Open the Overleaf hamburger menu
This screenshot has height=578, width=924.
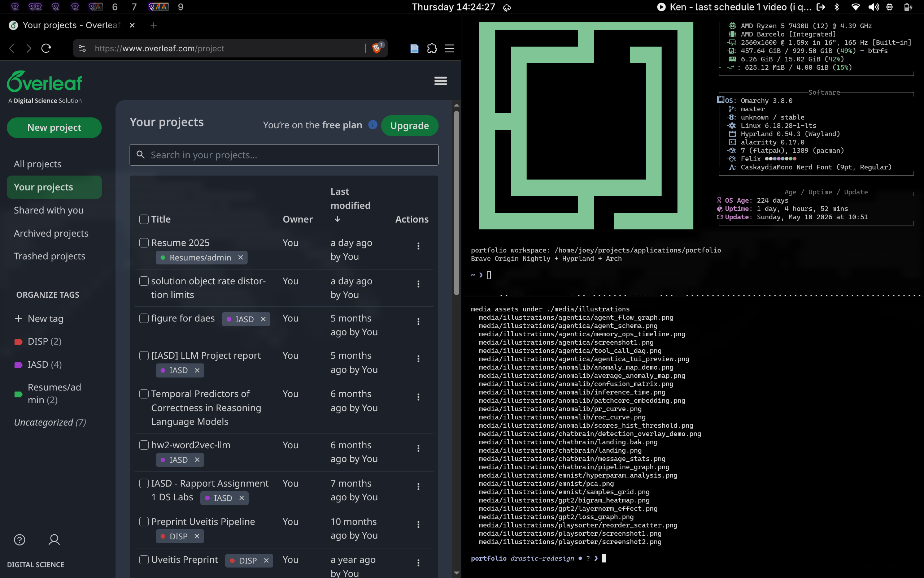(x=441, y=81)
